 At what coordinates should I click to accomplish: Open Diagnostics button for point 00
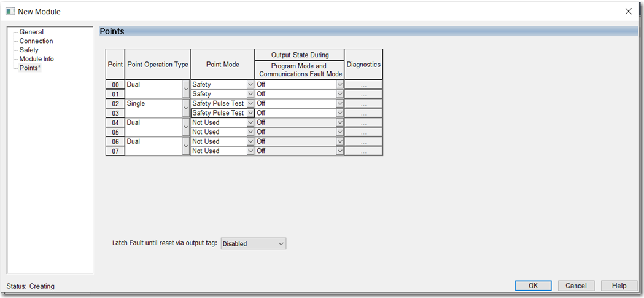[363, 85]
